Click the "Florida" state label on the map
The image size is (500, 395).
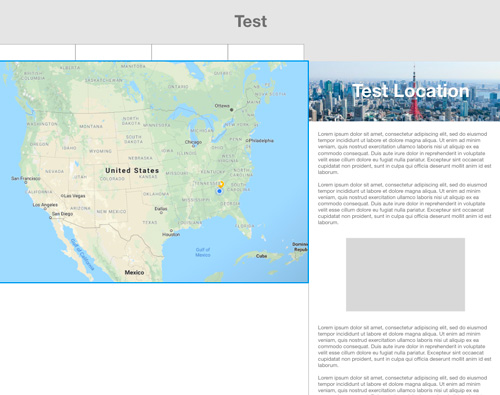(244, 226)
